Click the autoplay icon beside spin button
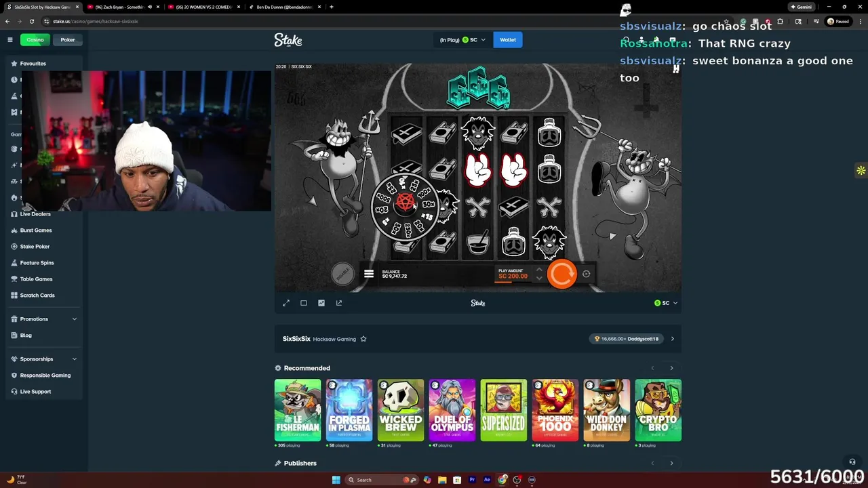This screenshot has height=488, width=868. pyautogui.click(x=586, y=274)
